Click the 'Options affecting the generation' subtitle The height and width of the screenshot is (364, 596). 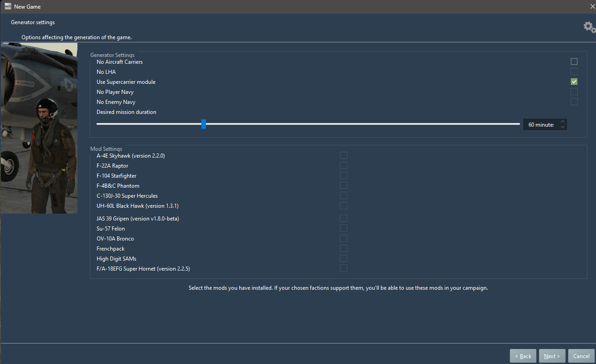coord(77,37)
